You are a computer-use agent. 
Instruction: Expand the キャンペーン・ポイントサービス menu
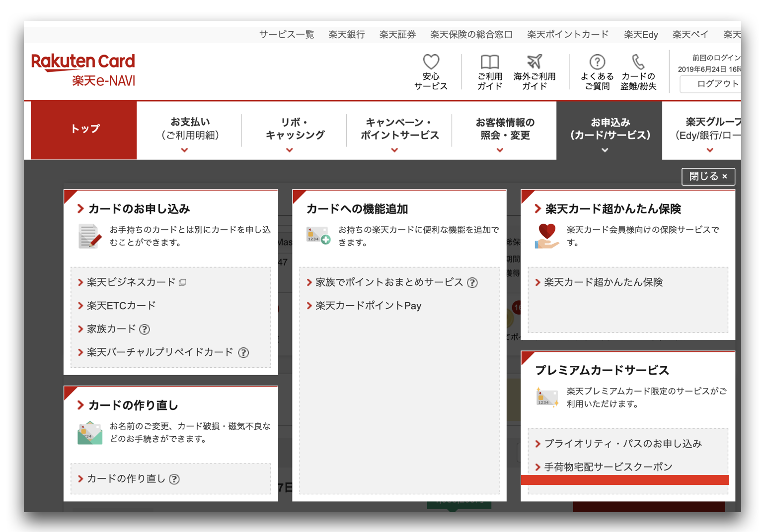point(399,131)
